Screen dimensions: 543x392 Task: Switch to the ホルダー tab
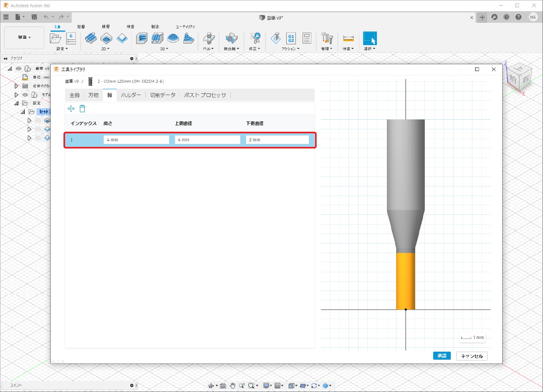(x=131, y=95)
